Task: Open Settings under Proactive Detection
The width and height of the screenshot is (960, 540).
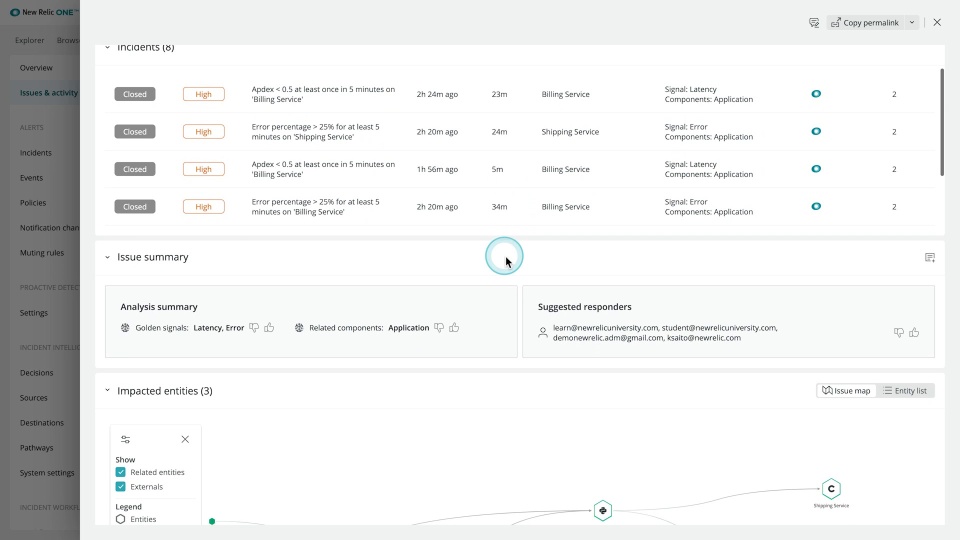Action: 34,313
